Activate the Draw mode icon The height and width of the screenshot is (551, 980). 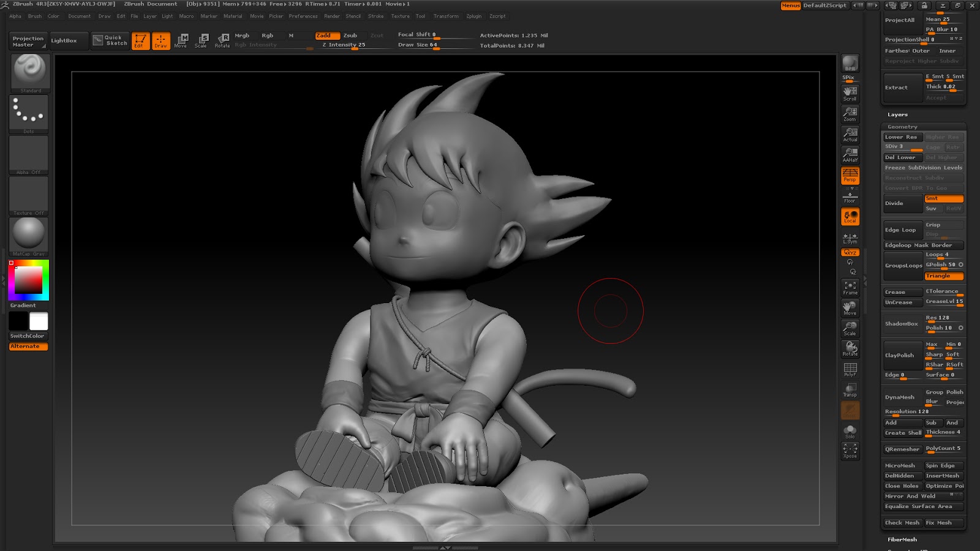(161, 41)
